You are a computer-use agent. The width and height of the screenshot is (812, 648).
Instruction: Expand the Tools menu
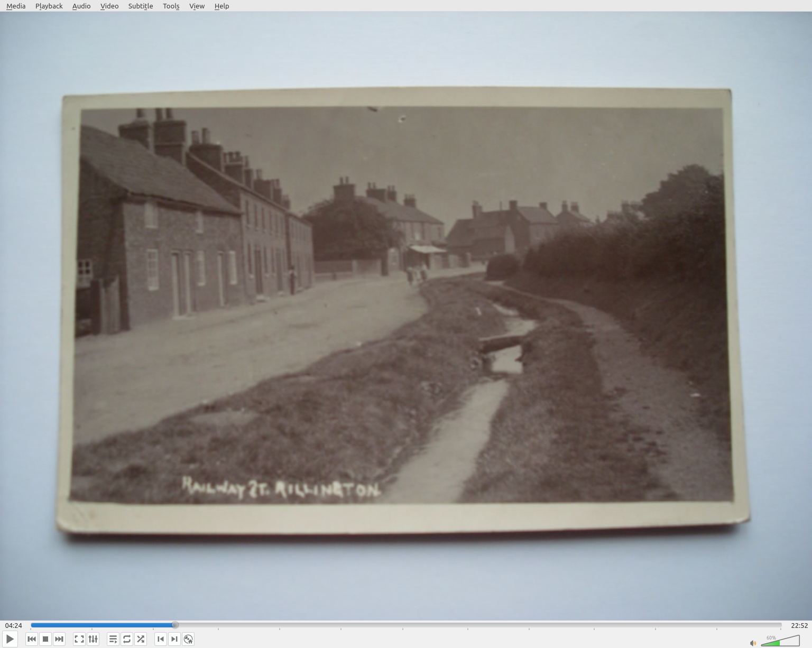pyautogui.click(x=171, y=6)
